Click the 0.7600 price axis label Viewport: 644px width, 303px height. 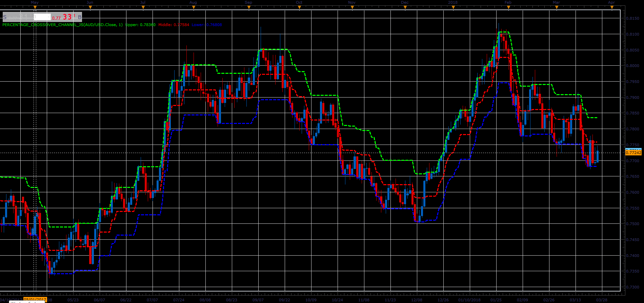[x=632, y=192]
